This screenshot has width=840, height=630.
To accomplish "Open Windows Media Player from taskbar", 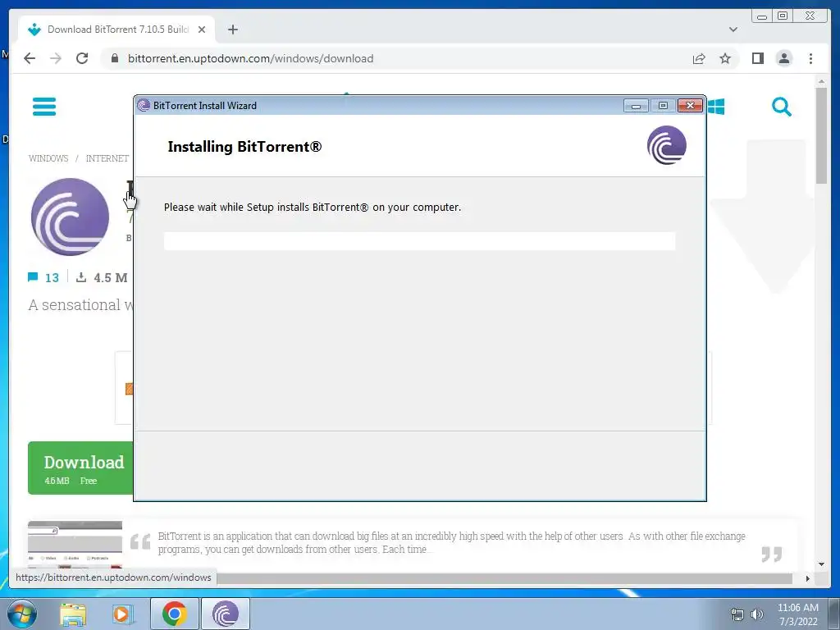I will [x=122, y=614].
